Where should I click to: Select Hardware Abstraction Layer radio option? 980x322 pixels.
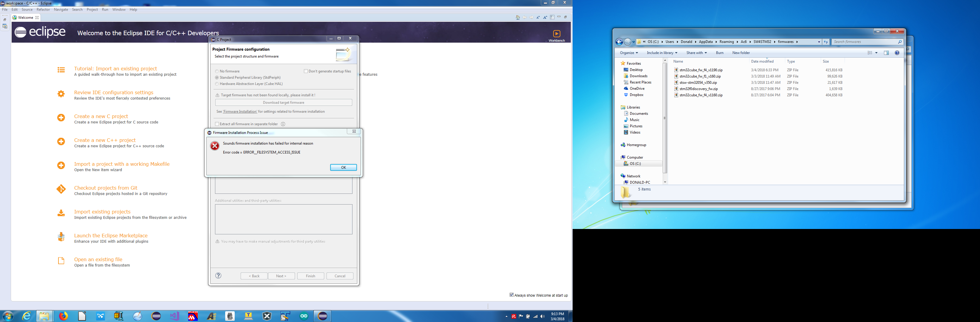coord(217,84)
